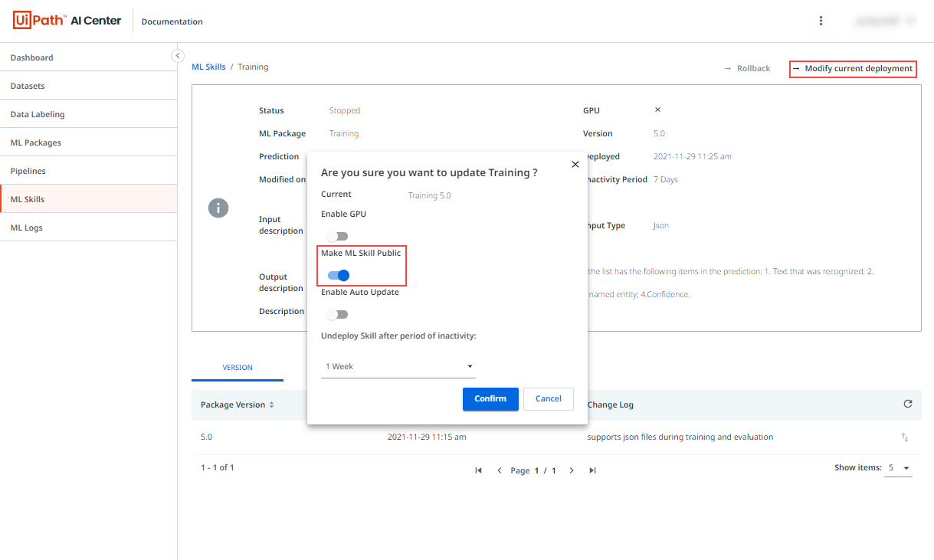The height and width of the screenshot is (560, 934).
Task: Open Data Labeling in the sidebar
Action: (x=89, y=114)
